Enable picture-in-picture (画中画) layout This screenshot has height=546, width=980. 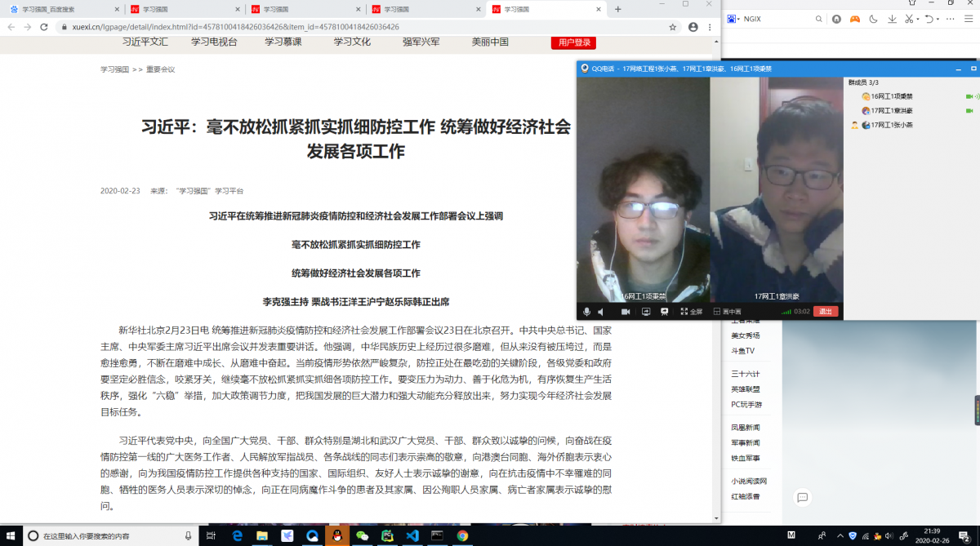[x=727, y=312]
